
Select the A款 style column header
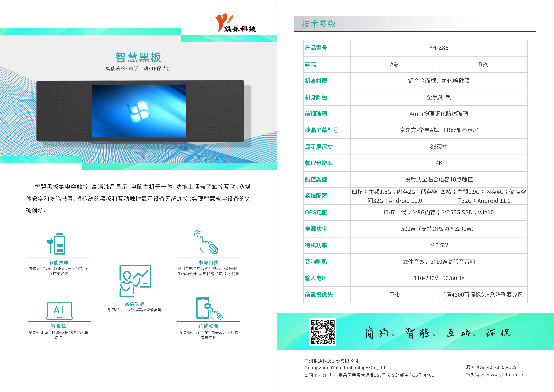pyautogui.click(x=395, y=64)
